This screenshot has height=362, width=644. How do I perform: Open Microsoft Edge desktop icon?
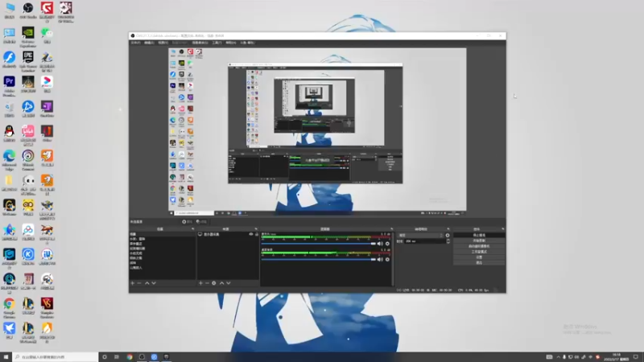(x=9, y=159)
